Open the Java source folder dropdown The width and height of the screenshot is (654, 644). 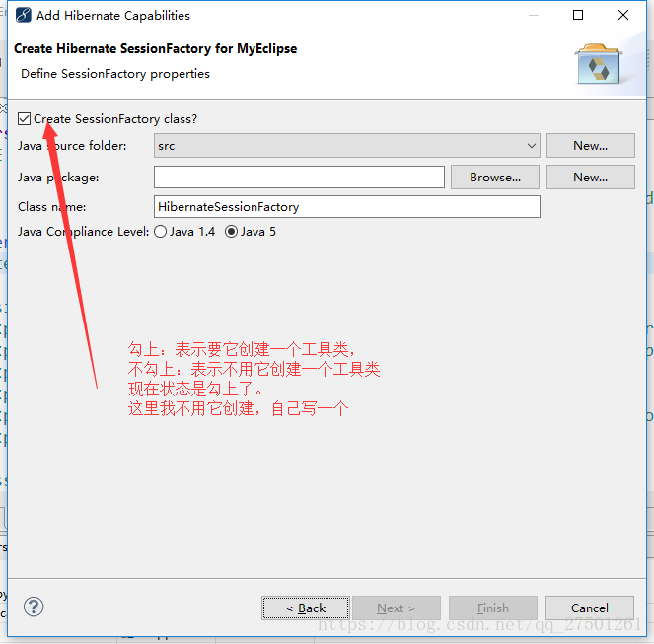coord(346,146)
